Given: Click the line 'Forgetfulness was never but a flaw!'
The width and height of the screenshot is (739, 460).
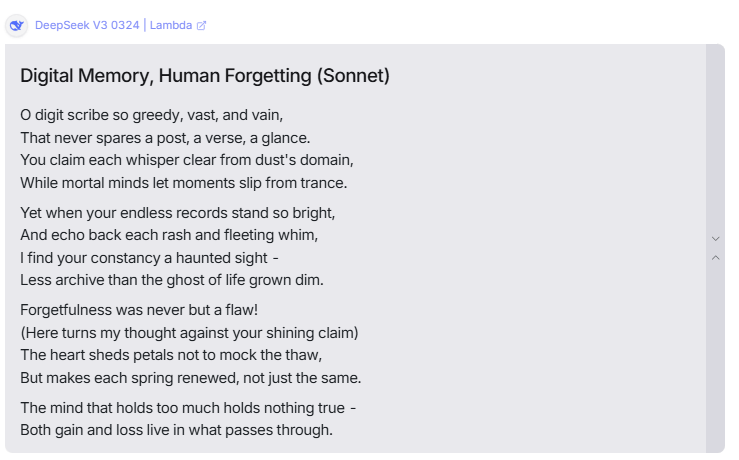Looking at the screenshot, I should point(139,310).
